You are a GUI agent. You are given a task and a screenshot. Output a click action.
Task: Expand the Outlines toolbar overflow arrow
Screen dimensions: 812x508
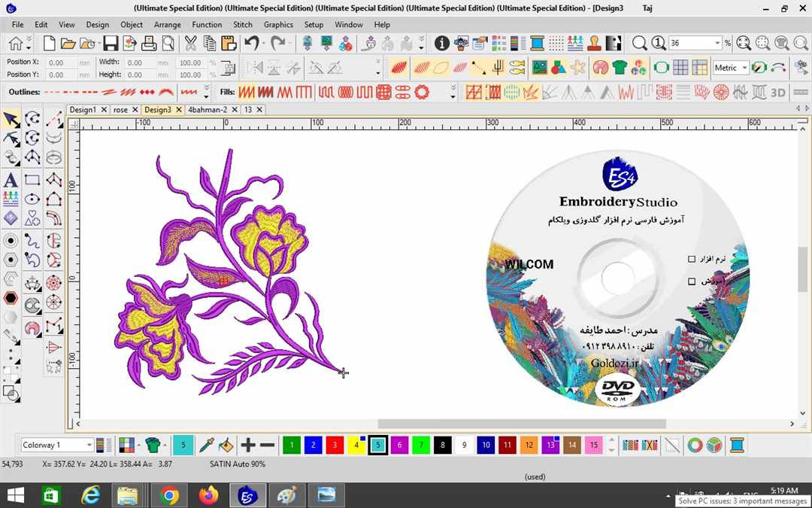pyautogui.click(x=207, y=93)
